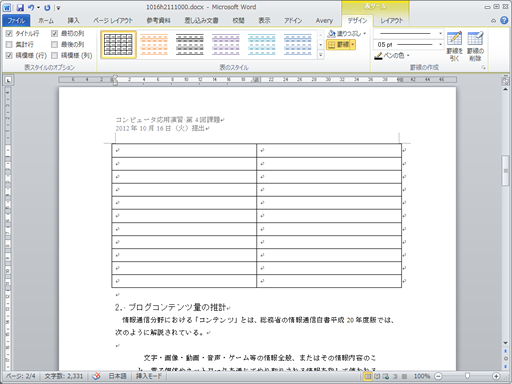Open the pen line style dropdown
512x384 pixels.
440,33
